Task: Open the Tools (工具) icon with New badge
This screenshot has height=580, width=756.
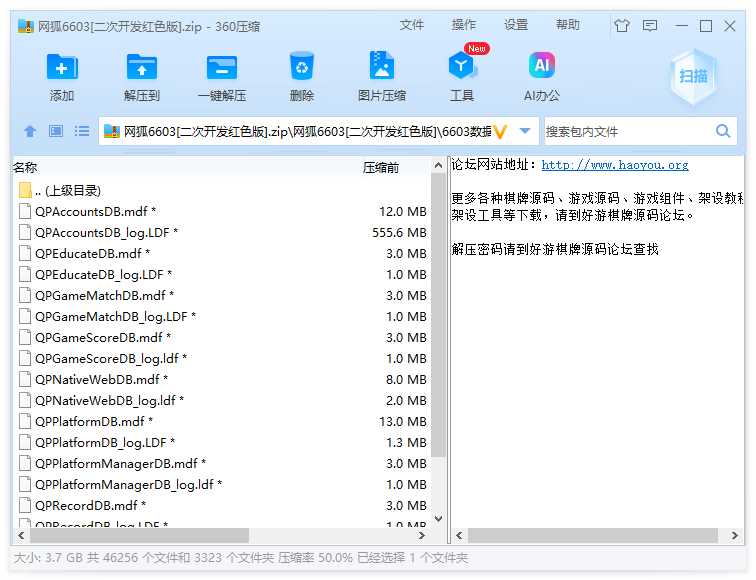Action: [461, 66]
